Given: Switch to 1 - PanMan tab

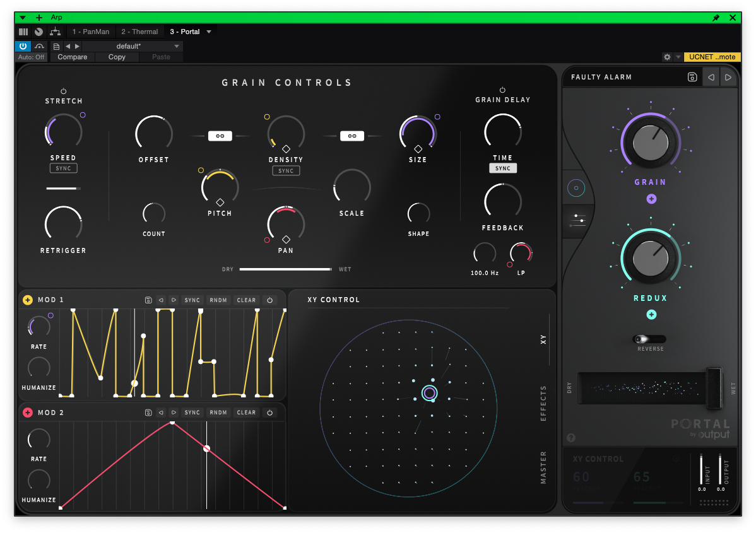Looking at the screenshot, I should coord(91,32).
